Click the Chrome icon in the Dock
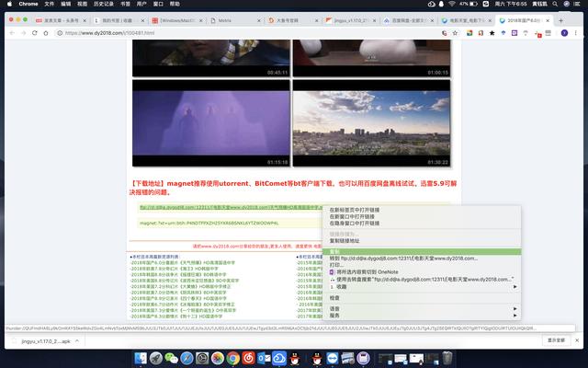Viewport: 588px width, 368px height. pos(232,358)
